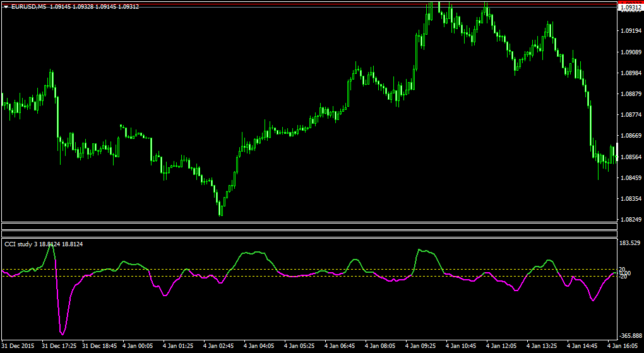The height and width of the screenshot is (353, 644).
Task: Click the 0.00 level label on CCI scale
Action: [x=625, y=273]
